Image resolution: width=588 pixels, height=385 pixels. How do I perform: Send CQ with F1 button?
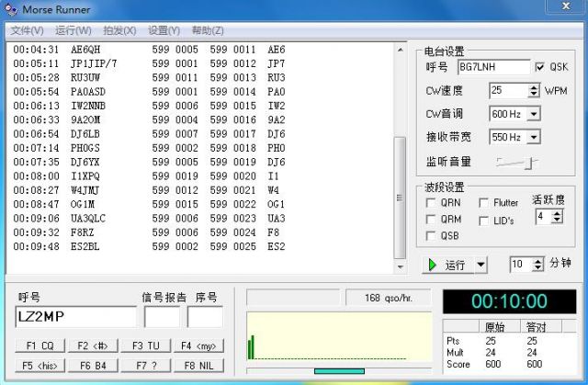click(x=40, y=345)
